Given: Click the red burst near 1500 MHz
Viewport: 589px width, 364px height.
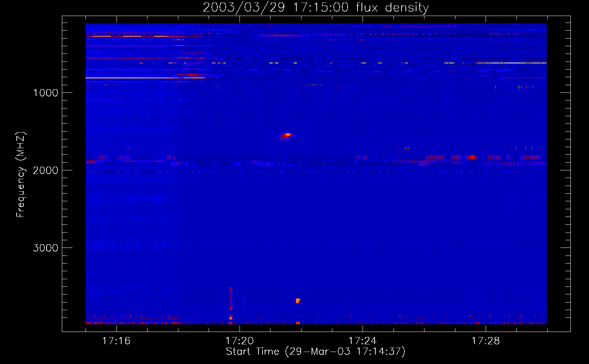Looking at the screenshot, I should pyautogui.click(x=286, y=136).
